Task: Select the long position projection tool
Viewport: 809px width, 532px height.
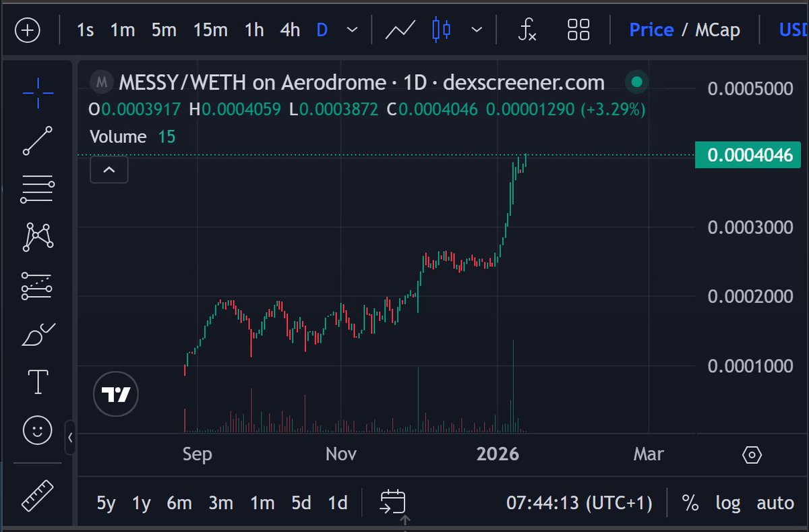Action: point(38,285)
